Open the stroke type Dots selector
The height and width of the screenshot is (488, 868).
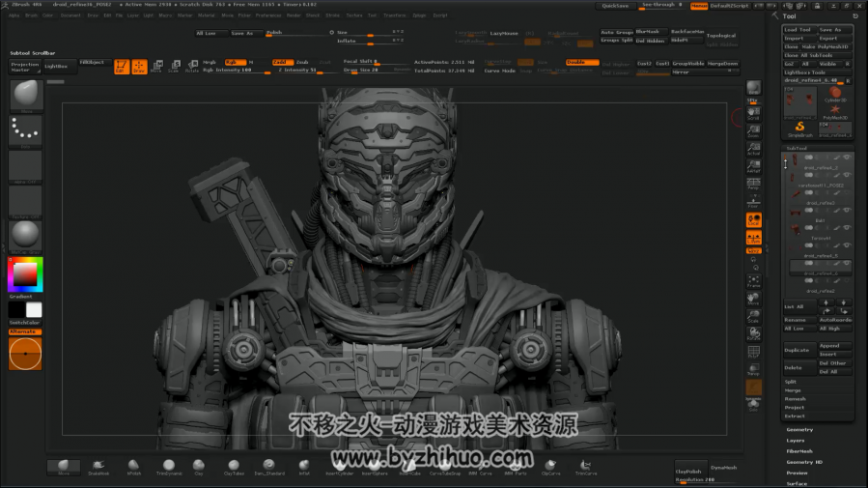click(25, 131)
